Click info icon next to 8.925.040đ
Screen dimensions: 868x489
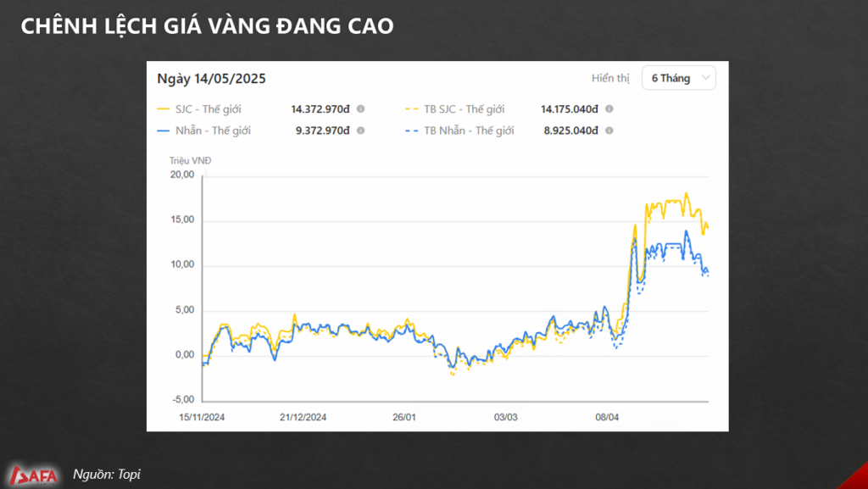pos(609,131)
